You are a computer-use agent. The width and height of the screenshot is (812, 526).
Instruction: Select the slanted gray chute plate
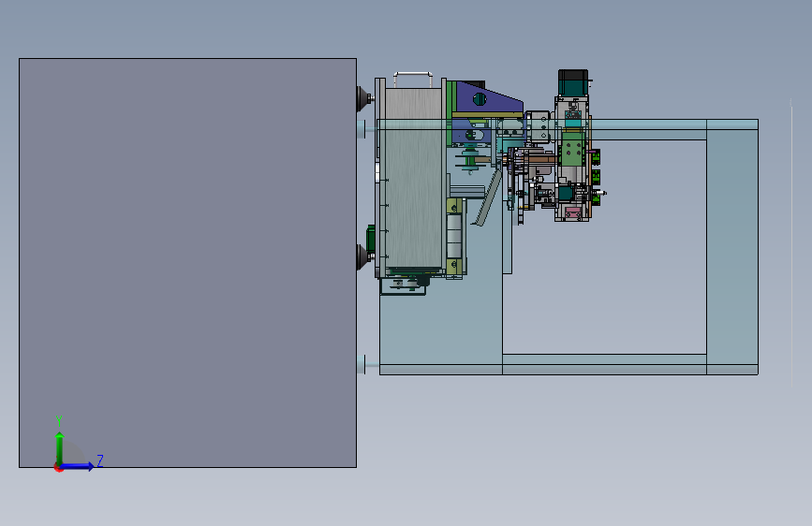click(x=488, y=198)
